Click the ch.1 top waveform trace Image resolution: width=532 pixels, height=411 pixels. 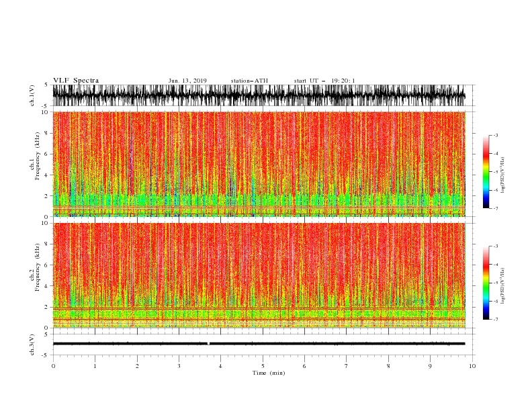coord(259,95)
